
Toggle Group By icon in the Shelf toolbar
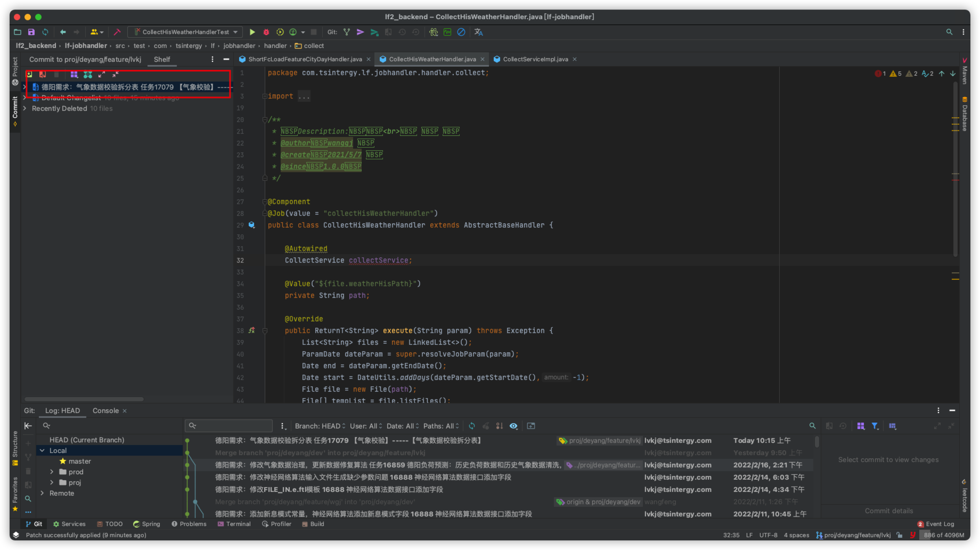tap(74, 75)
